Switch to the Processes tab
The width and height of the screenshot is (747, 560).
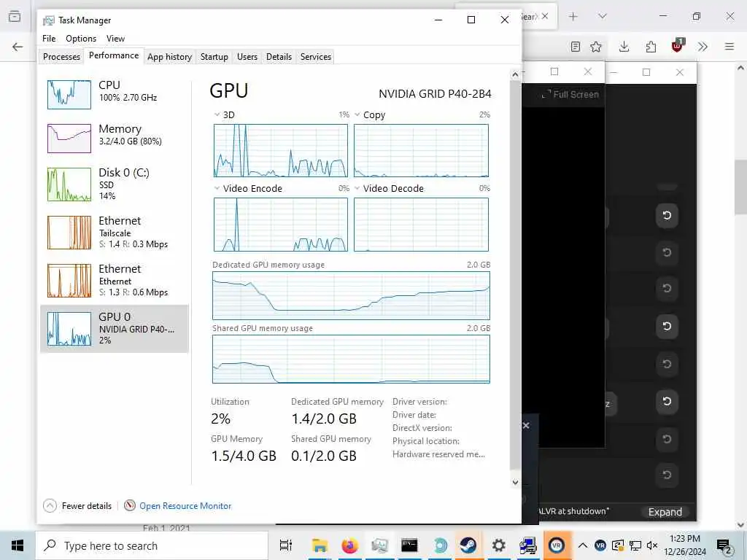click(x=61, y=57)
